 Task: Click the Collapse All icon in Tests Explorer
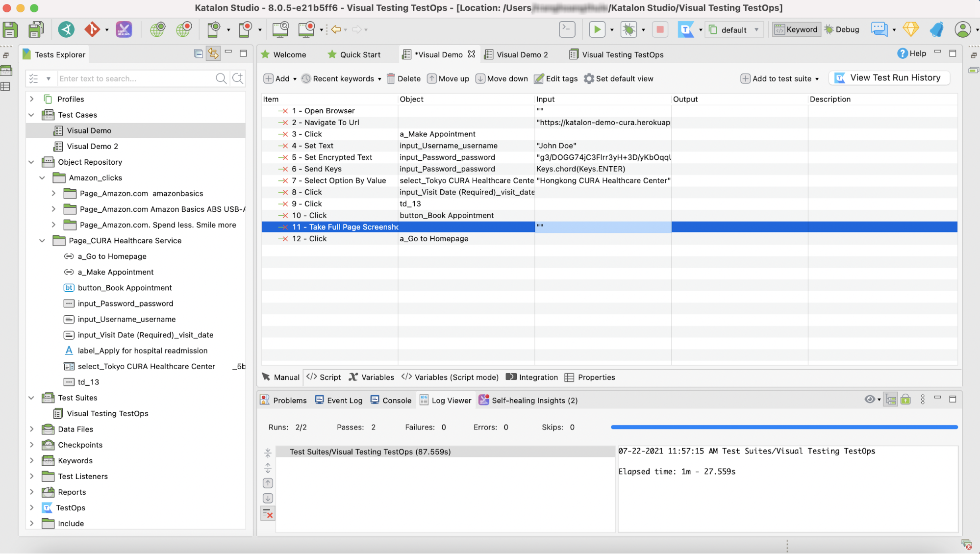click(199, 53)
